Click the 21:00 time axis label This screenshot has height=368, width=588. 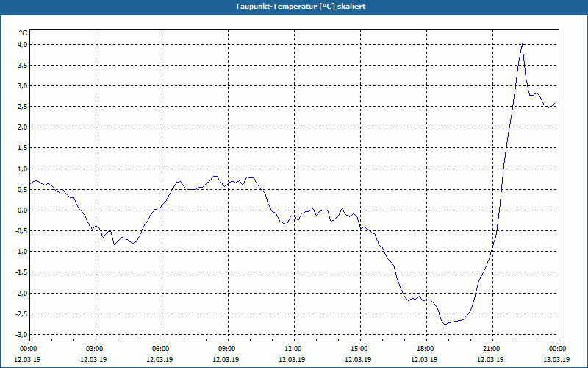coord(492,349)
